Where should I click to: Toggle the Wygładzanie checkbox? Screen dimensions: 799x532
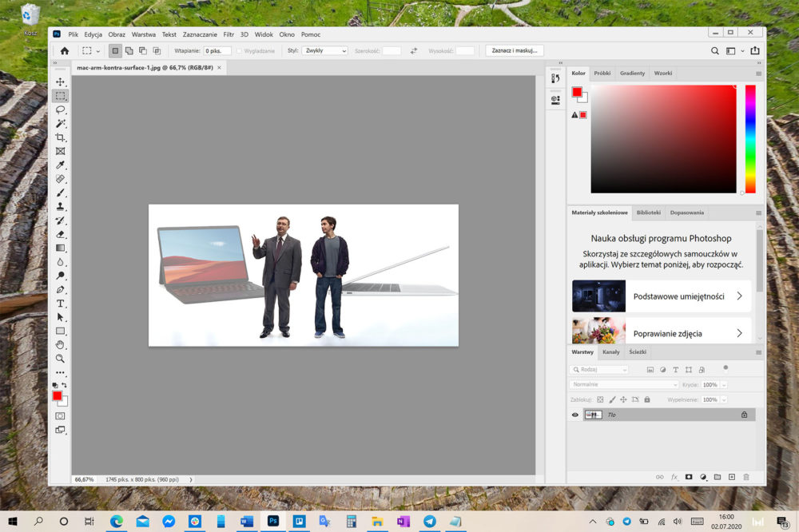239,51
